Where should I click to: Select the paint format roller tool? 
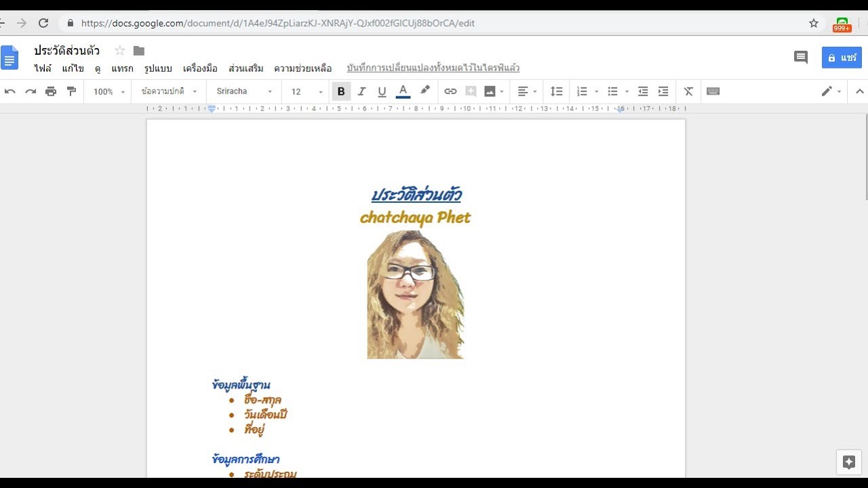(x=71, y=91)
